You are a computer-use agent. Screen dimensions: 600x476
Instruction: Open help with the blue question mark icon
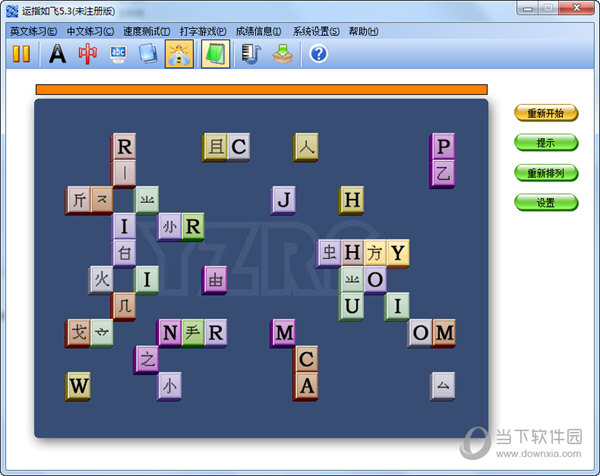(318, 54)
